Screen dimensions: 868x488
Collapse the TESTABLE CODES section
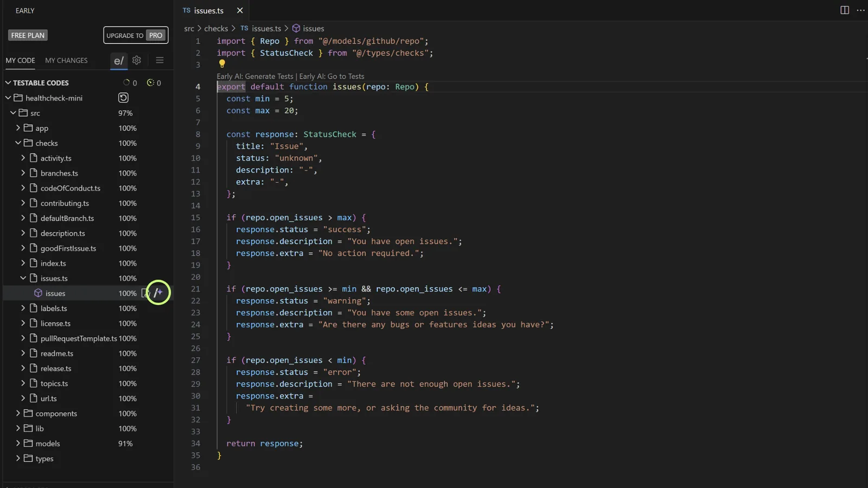8,83
